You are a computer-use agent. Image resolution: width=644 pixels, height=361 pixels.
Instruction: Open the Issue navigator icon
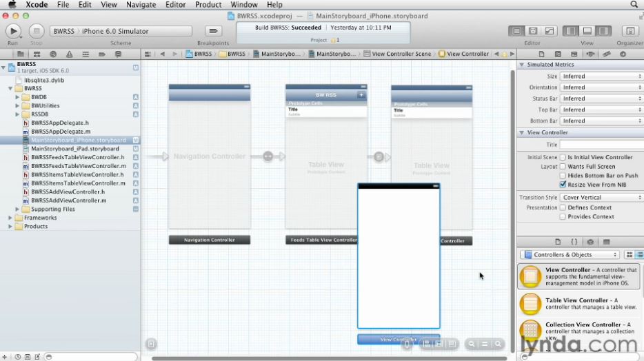pos(69,54)
